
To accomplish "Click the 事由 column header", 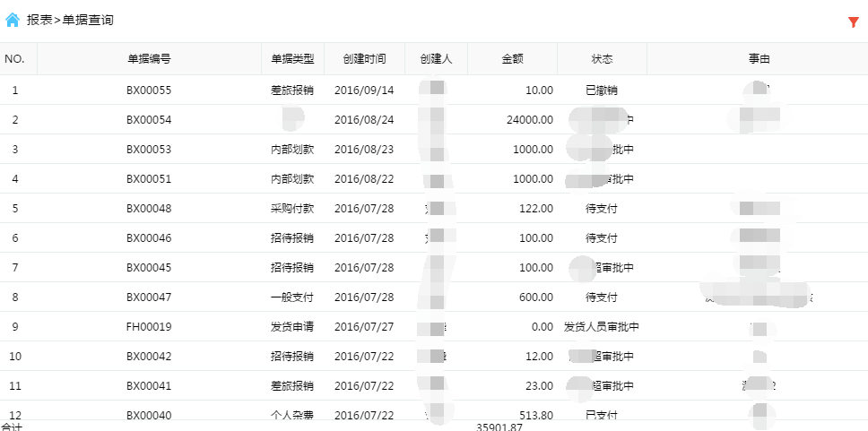I will pyautogui.click(x=759, y=59).
